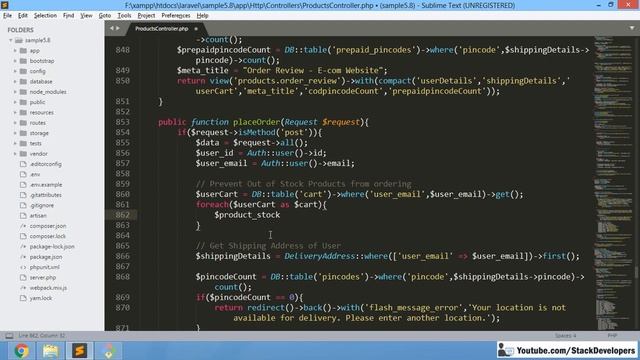Click the phpunit.xml file type icon
The height and width of the screenshot is (360, 640).
click(x=23, y=267)
